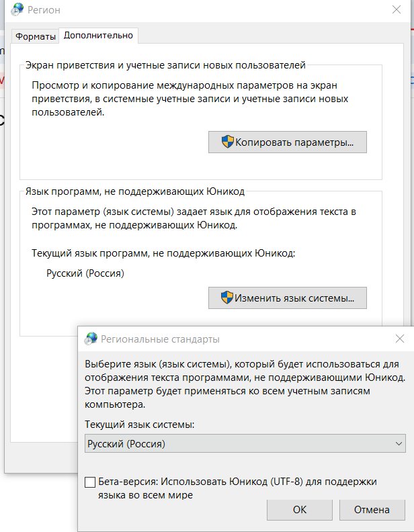
Task: Close the Региональные стандарты dialog
Action: (400, 339)
